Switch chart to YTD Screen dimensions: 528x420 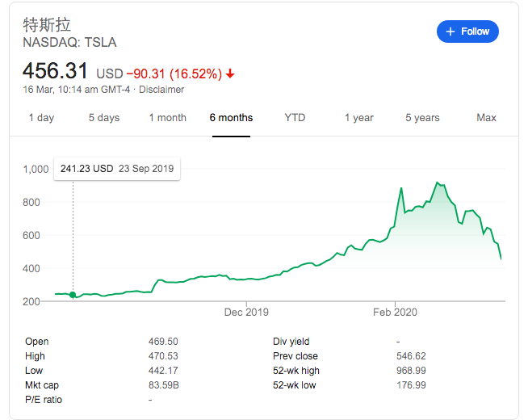[295, 118]
